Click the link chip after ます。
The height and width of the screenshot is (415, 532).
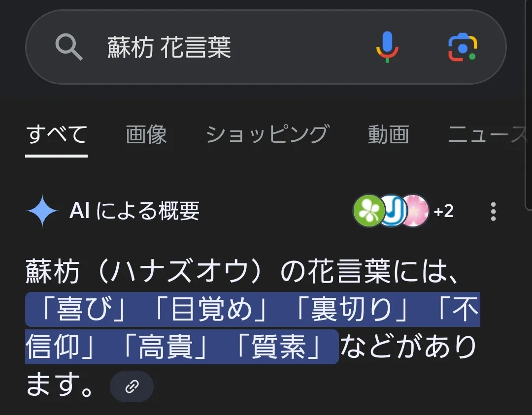point(132,386)
